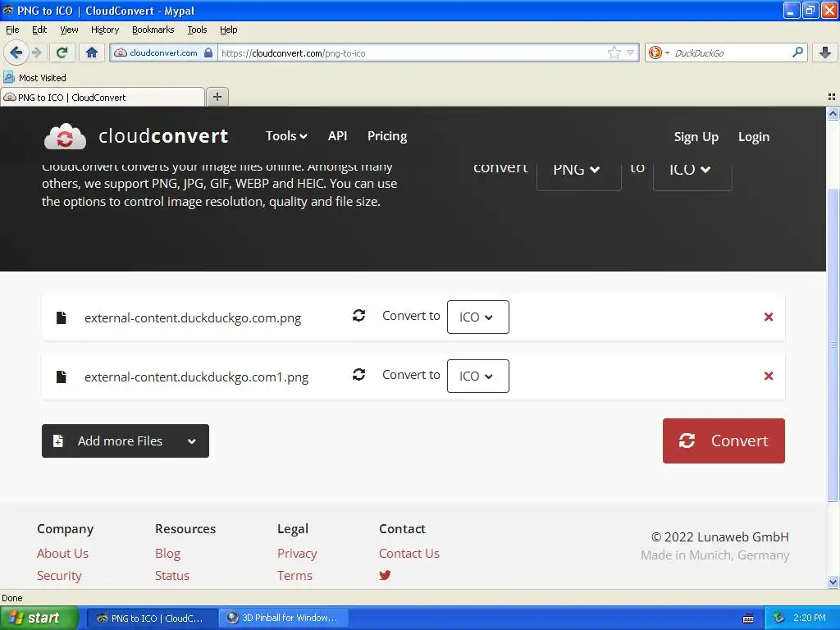Open the ICO target format dropdown in header
This screenshot has width=840, height=630.
[692, 171]
